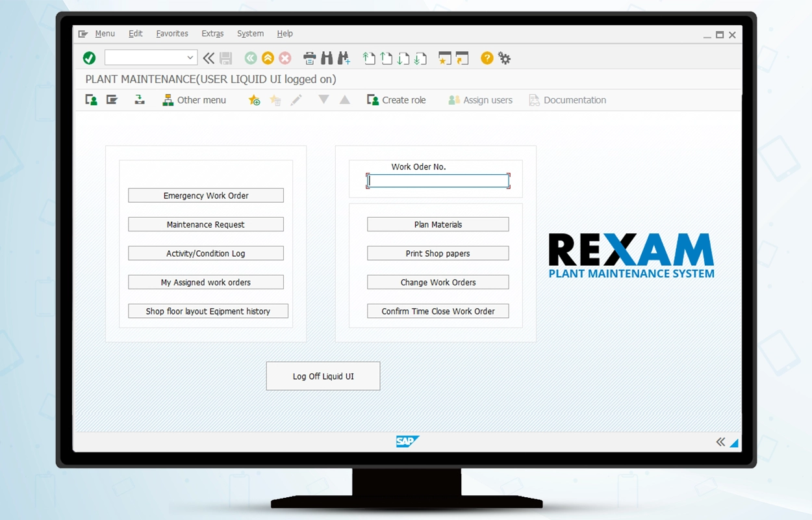Click Confirm Time Close Work Order button

point(438,311)
